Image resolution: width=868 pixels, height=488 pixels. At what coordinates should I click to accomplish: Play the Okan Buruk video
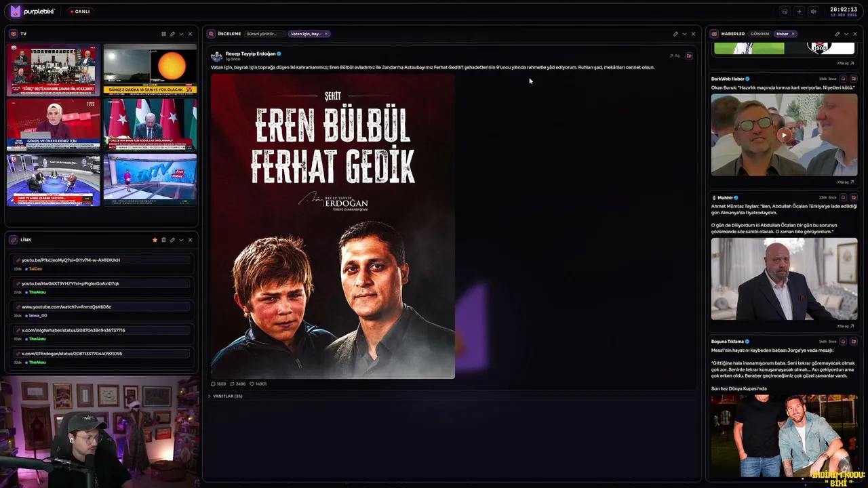tap(784, 135)
